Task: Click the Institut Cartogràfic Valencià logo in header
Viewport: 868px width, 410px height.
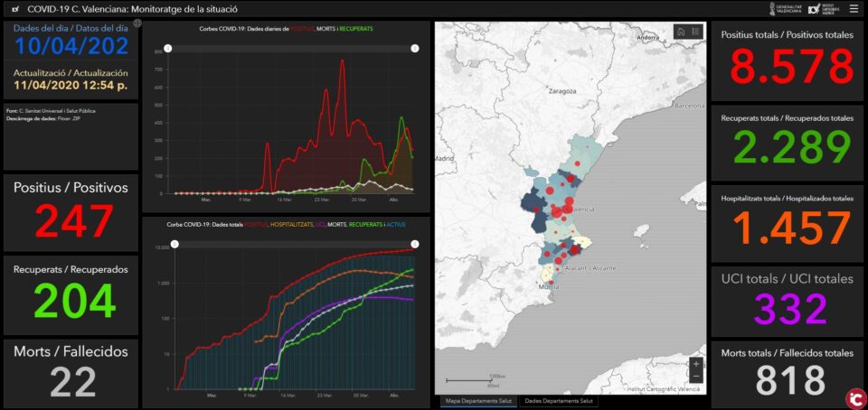Action: [x=823, y=9]
